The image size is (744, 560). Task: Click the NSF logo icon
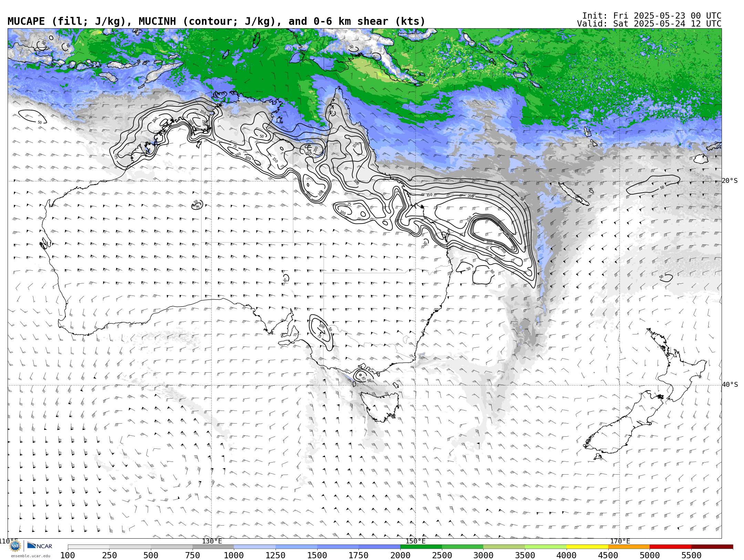[x=15, y=546]
